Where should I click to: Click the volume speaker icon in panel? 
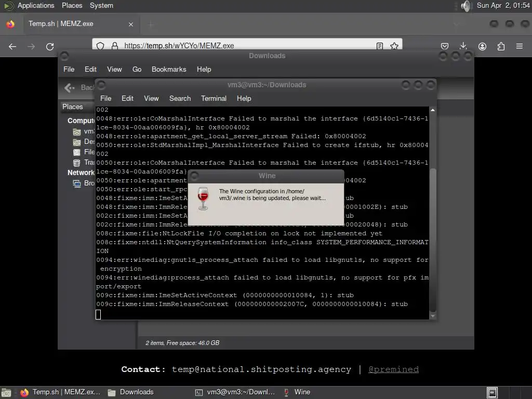[x=467, y=6]
